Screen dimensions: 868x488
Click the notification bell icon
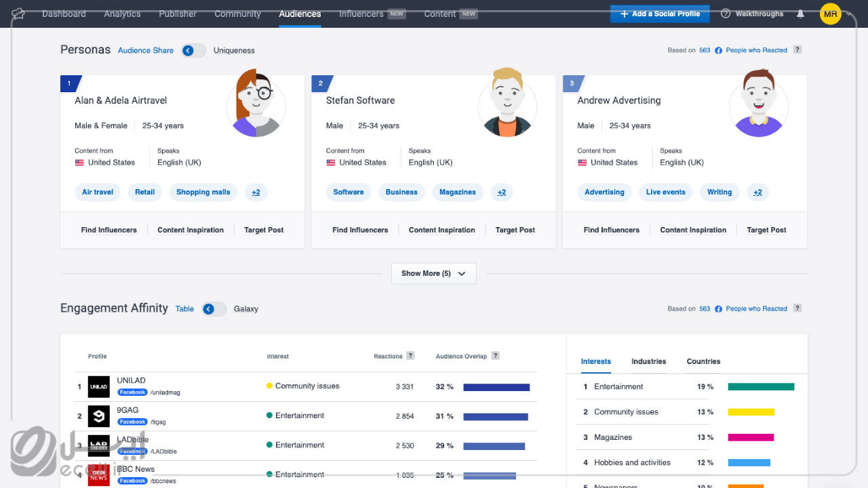click(x=801, y=14)
